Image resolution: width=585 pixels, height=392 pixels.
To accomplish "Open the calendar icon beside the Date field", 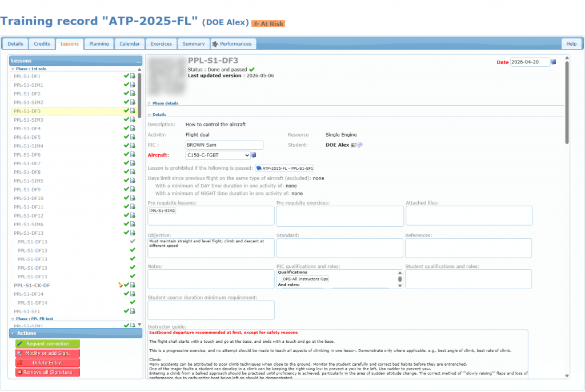I will pyautogui.click(x=554, y=62).
